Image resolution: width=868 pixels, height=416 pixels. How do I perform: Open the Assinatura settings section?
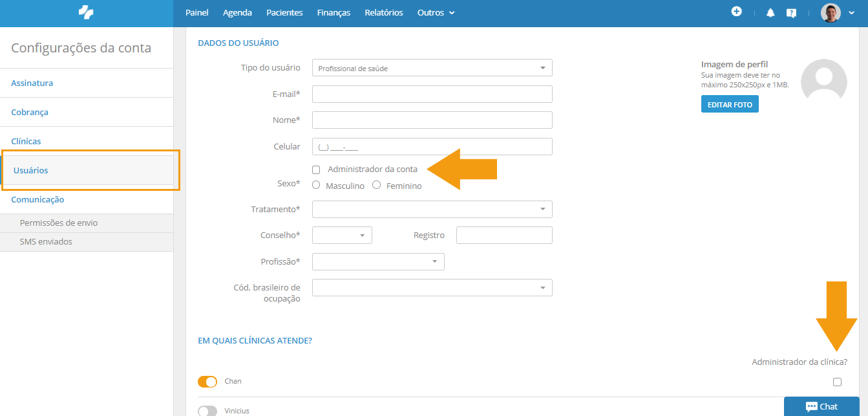(87, 83)
